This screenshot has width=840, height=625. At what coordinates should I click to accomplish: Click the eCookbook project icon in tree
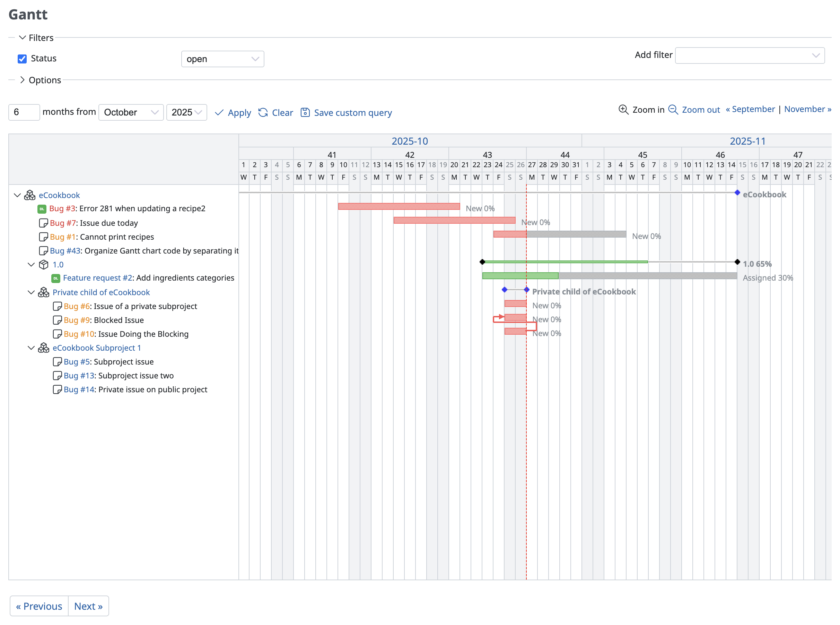(x=30, y=195)
